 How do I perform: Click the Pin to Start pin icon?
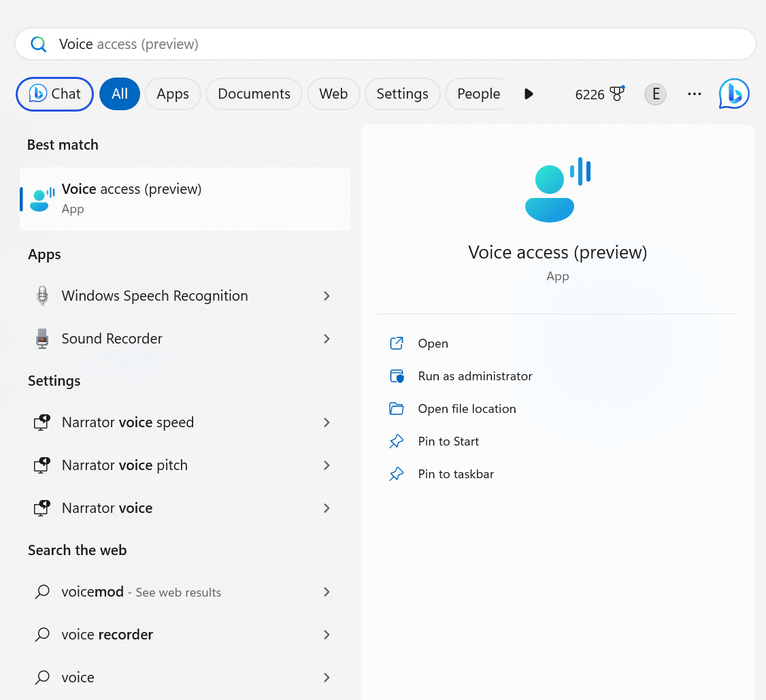(x=397, y=441)
